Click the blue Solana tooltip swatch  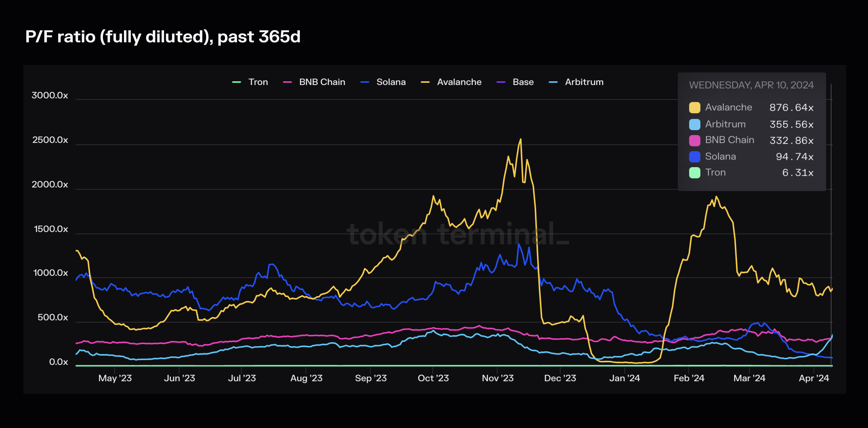point(694,156)
